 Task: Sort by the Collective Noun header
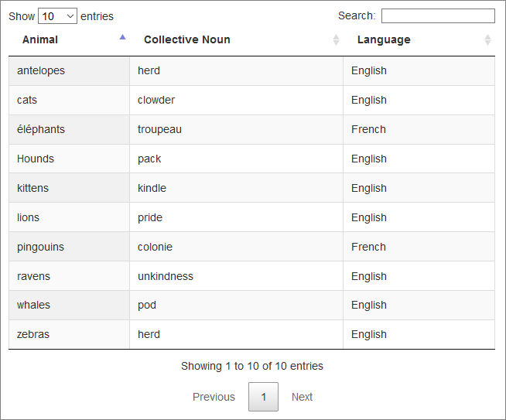[x=187, y=40]
